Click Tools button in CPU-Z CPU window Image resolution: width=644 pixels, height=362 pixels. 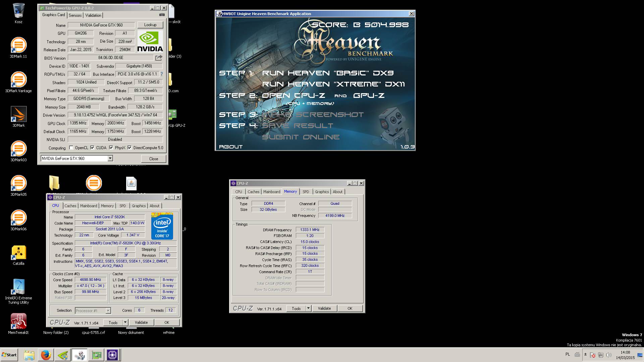(x=113, y=322)
